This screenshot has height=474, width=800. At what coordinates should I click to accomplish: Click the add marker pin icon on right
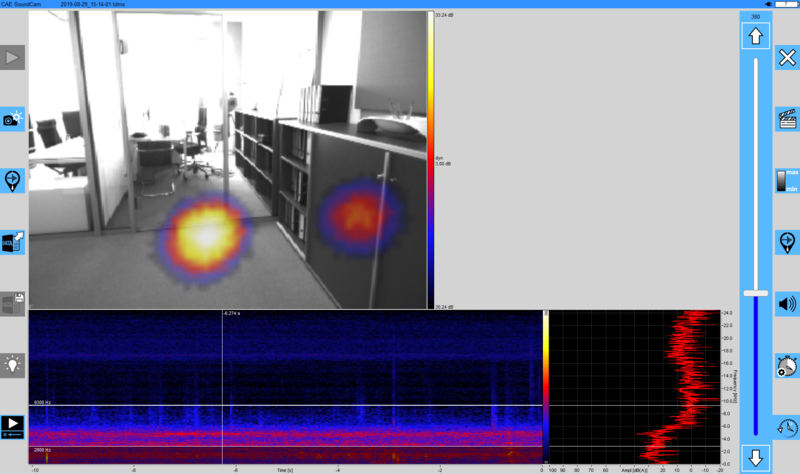pyautogui.click(x=787, y=242)
